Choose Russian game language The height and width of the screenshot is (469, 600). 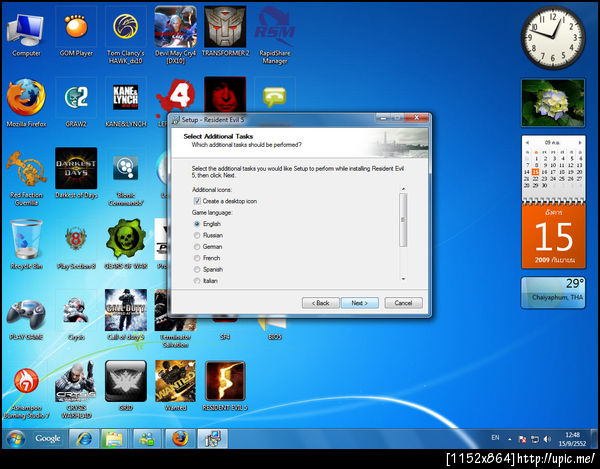197,235
